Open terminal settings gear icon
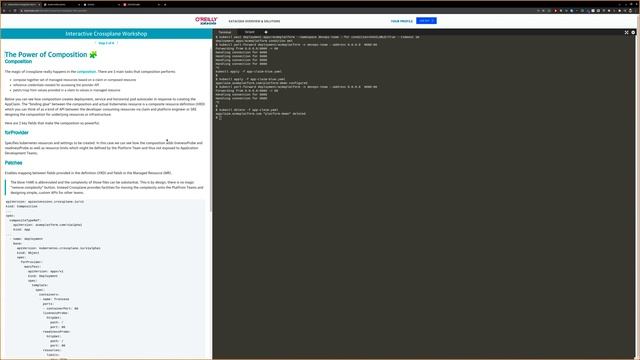 pyautogui.click(x=633, y=32)
